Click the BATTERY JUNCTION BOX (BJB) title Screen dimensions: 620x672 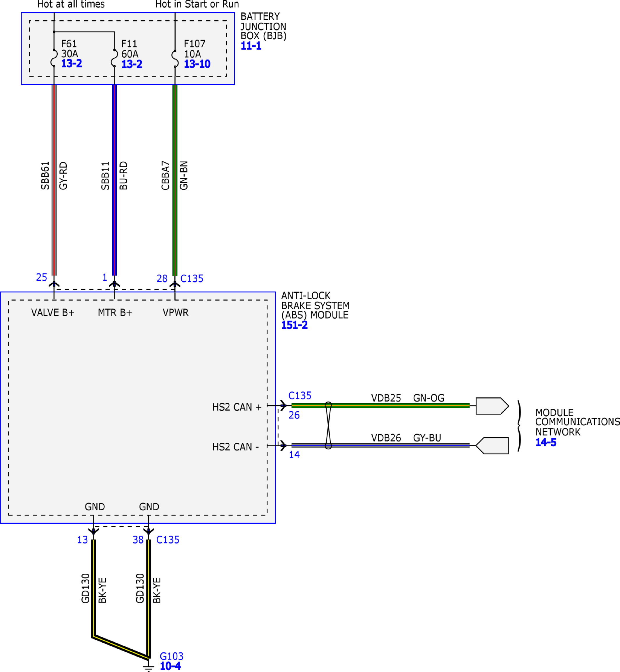point(263,26)
